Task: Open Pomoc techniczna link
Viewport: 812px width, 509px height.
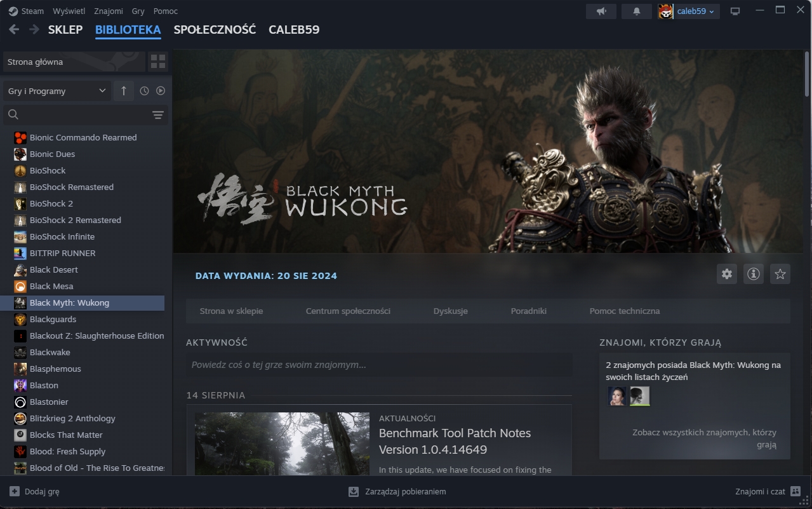Action: 625,311
